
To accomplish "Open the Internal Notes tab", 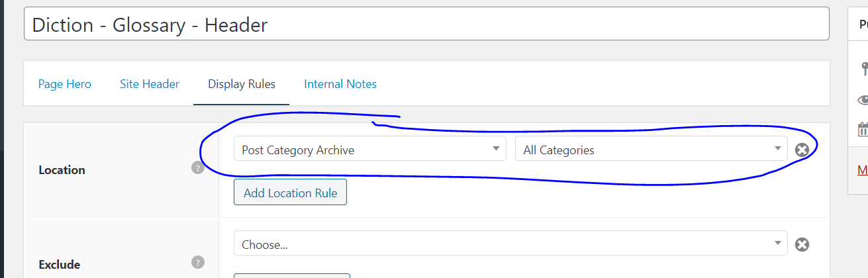I will pyautogui.click(x=340, y=84).
